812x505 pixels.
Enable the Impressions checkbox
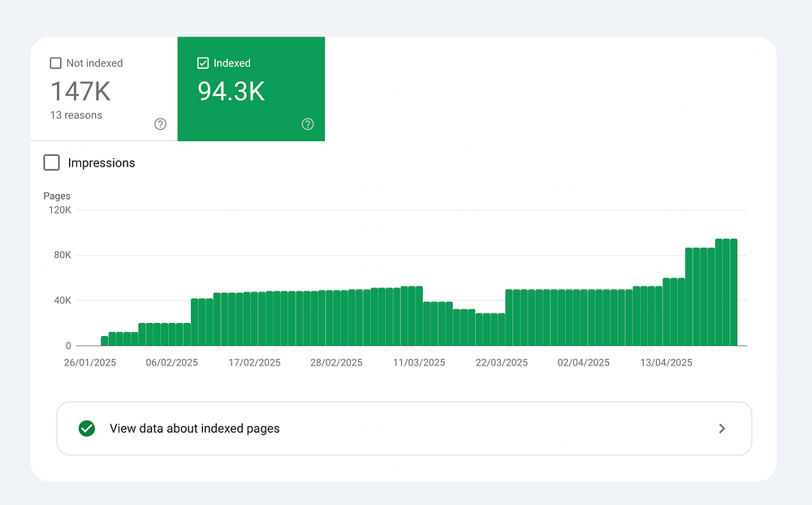pos(52,162)
